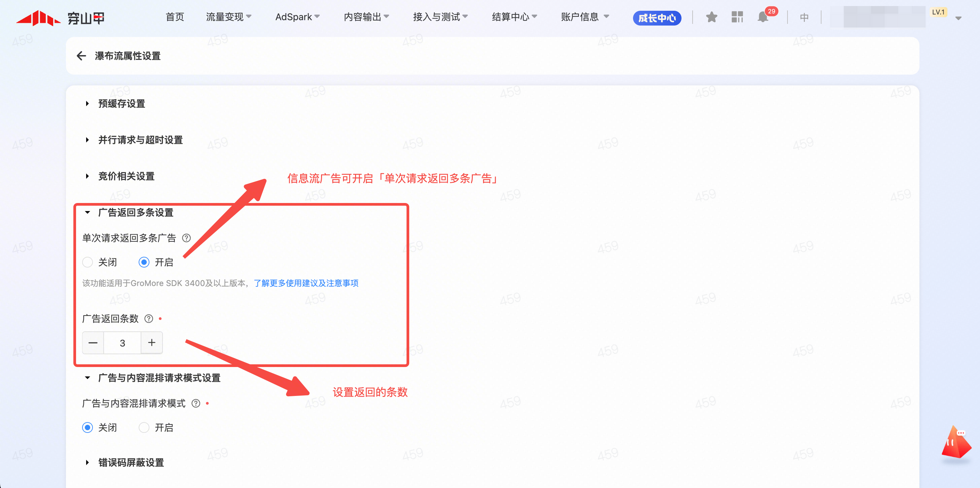Click the help icon beside 广告返回条数
Screen dimensions: 980x488
(149, 319)
